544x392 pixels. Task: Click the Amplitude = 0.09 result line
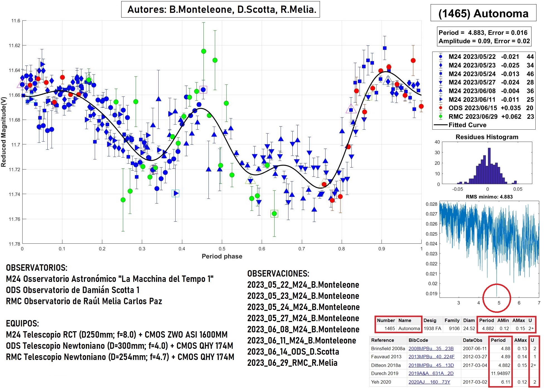[x=484, y=41]
